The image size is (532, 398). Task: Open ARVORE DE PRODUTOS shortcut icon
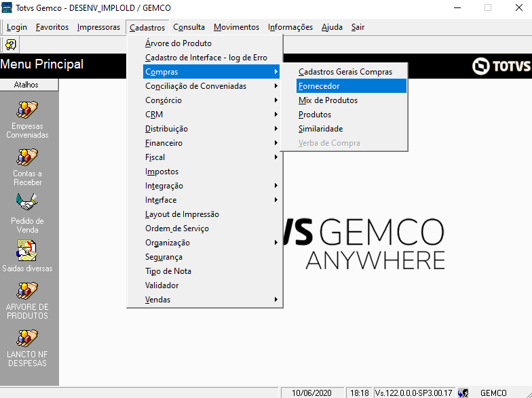(x=27, y=290)
